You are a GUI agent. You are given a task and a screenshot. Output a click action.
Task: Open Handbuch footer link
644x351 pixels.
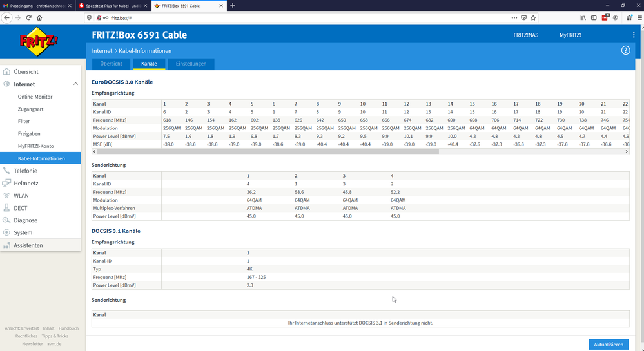[x=68, y=328]
